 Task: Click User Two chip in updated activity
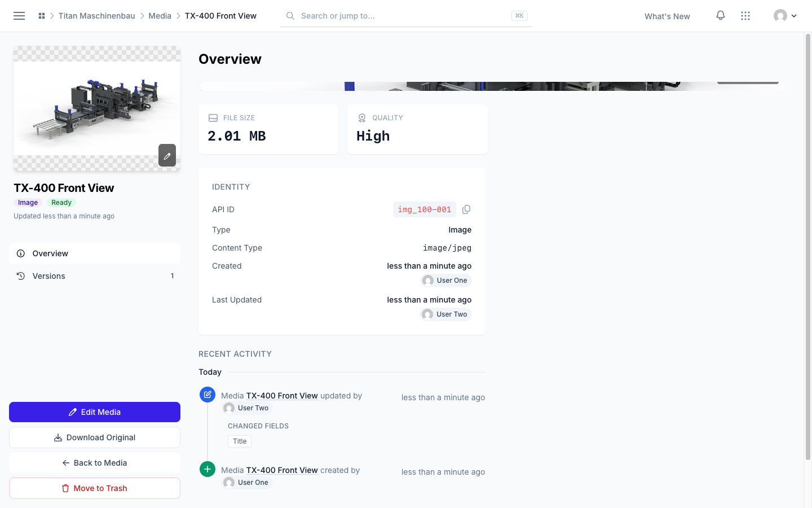click(x=247, y=408)
